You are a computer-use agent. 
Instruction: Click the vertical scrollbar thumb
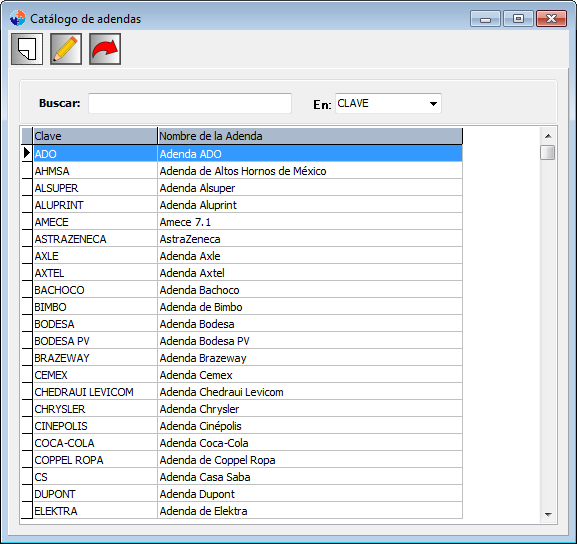click(548, 152)
